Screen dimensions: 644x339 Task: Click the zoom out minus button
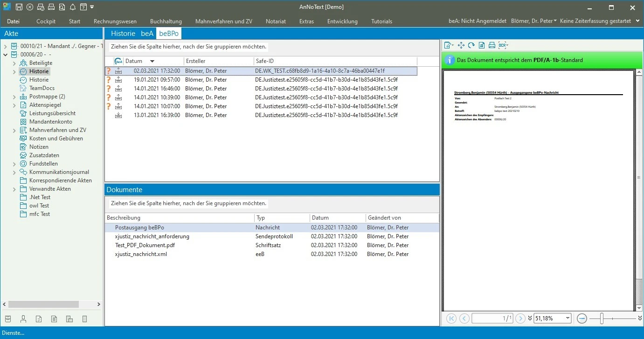pyautogui.click(x=582, y=318)
